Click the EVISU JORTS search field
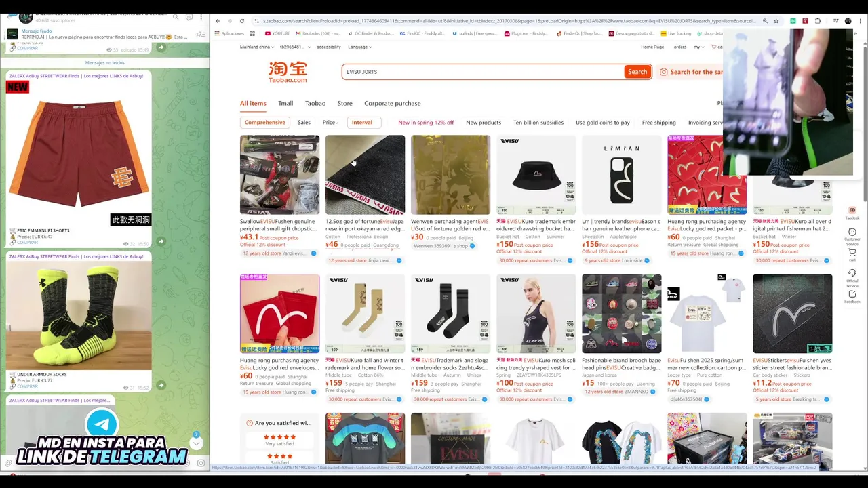 (483, 72)
